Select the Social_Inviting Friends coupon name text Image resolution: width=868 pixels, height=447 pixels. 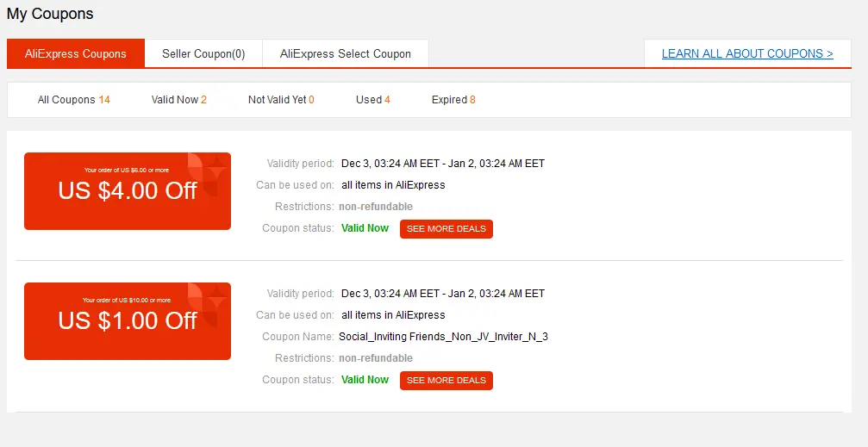(x=443, y=337)
